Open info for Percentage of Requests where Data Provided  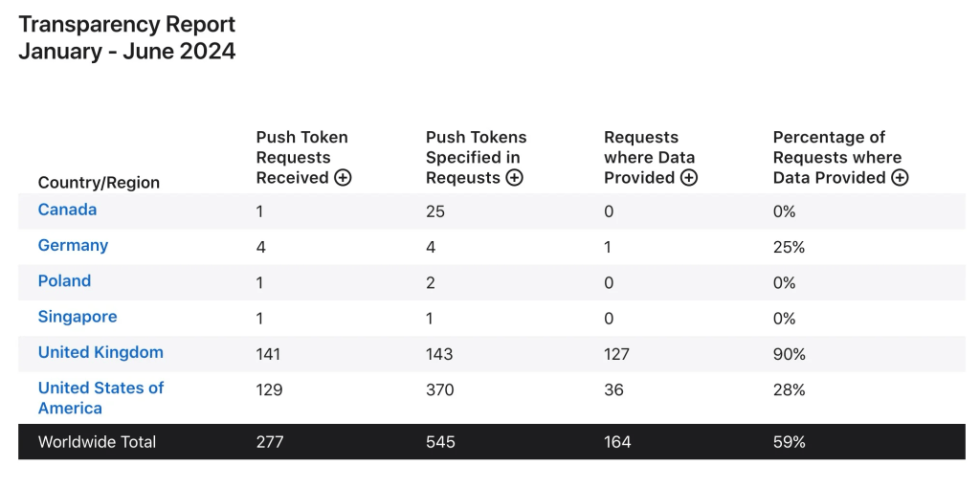click(900, 178)
